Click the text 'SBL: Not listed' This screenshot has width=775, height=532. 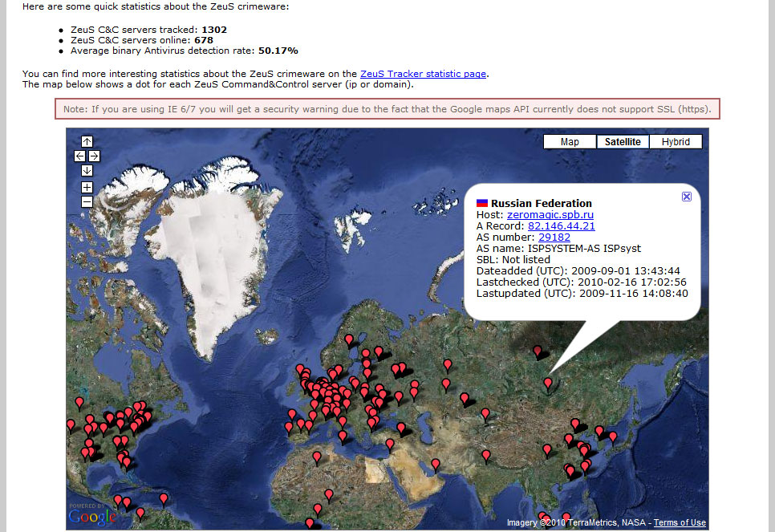click(x=513, y=259)
